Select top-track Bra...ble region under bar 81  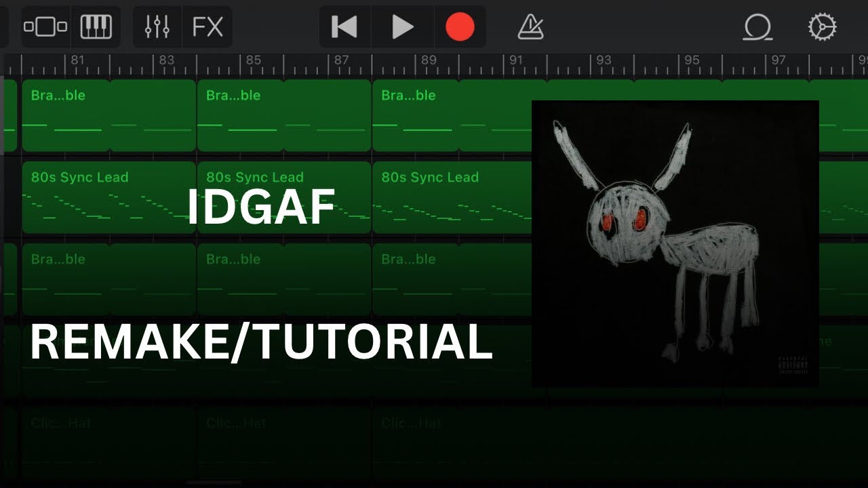109,115
